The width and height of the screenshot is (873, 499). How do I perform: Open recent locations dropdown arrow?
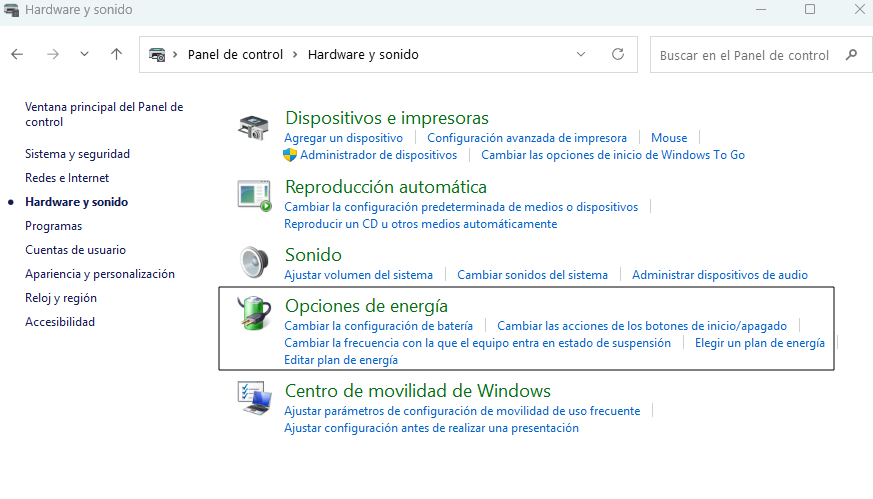coord(84,54)
